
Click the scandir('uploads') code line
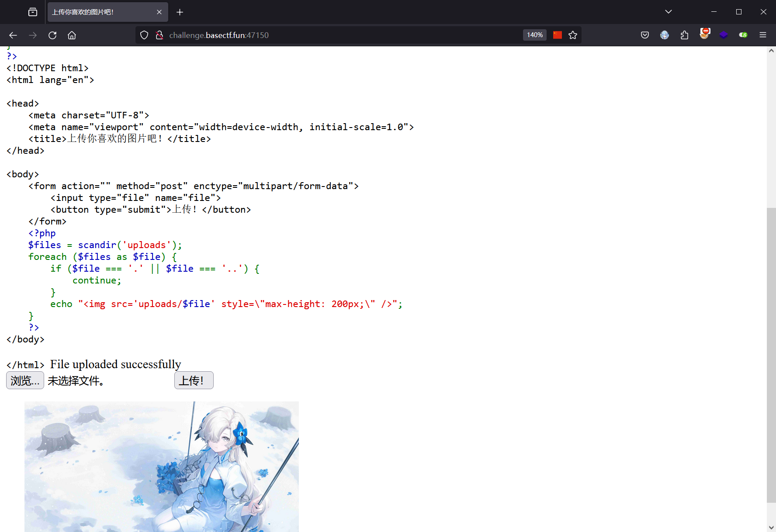(105, 245)
